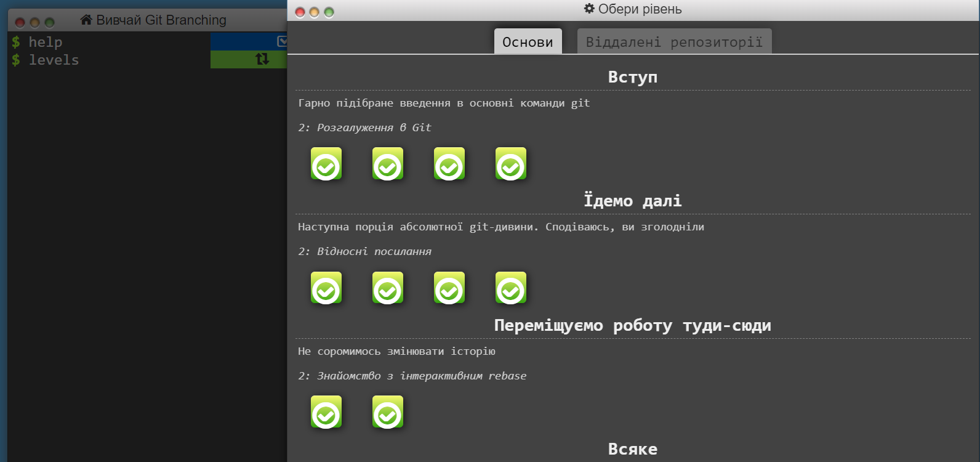Click the Обери рівень dialog title

(x=640, y=9)
